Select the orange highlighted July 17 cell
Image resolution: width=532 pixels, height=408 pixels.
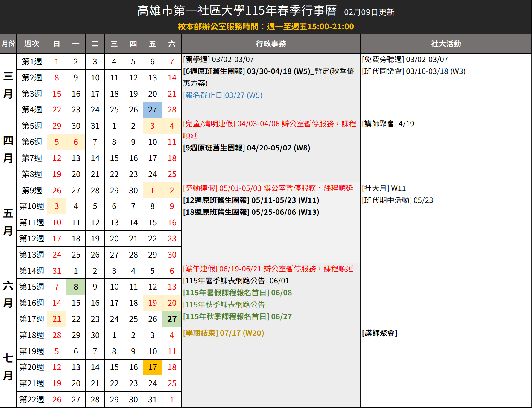point(152,367)
